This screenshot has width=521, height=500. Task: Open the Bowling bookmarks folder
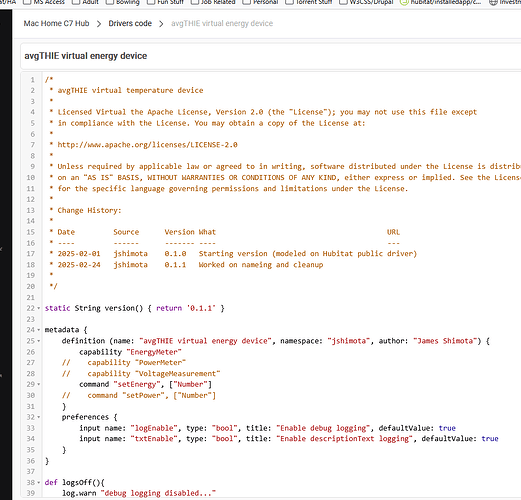123,2
